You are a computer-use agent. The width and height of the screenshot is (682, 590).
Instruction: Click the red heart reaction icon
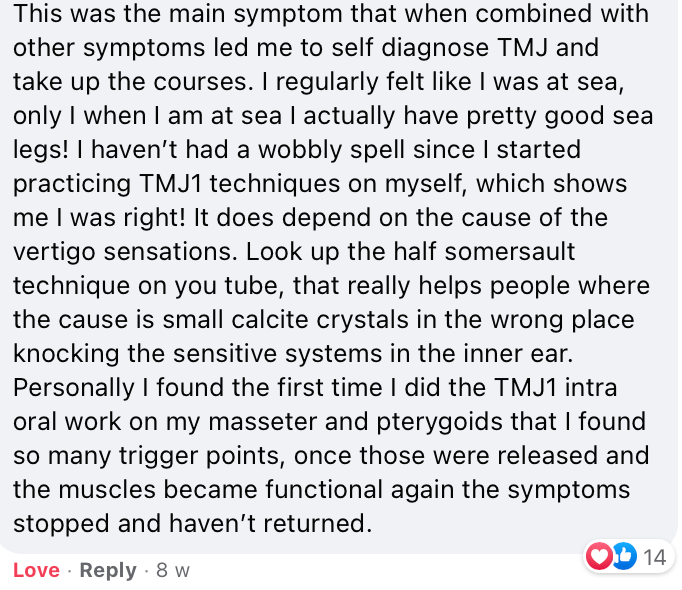coord(599,556)
